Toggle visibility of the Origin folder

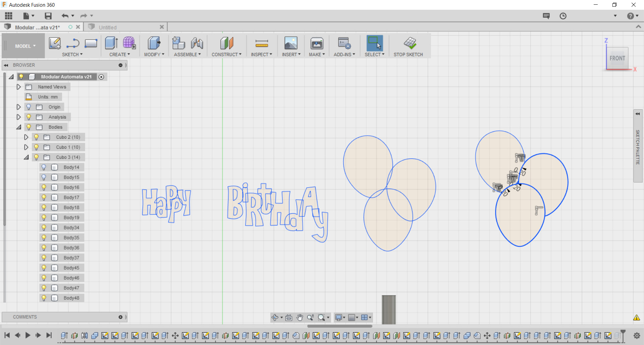point(29,107)
